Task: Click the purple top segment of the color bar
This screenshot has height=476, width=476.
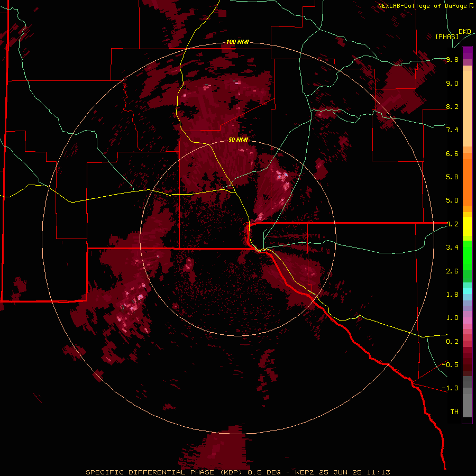Action: click(x=467, y=53)
